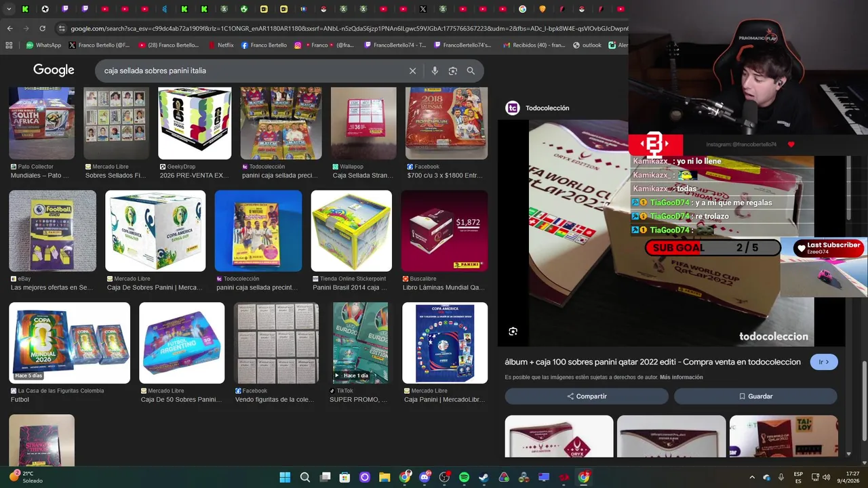Screen dimensions: 868x488
Task: Open Wallapop Caja Sellada Stranger image
Action: [x=363, y=123]
